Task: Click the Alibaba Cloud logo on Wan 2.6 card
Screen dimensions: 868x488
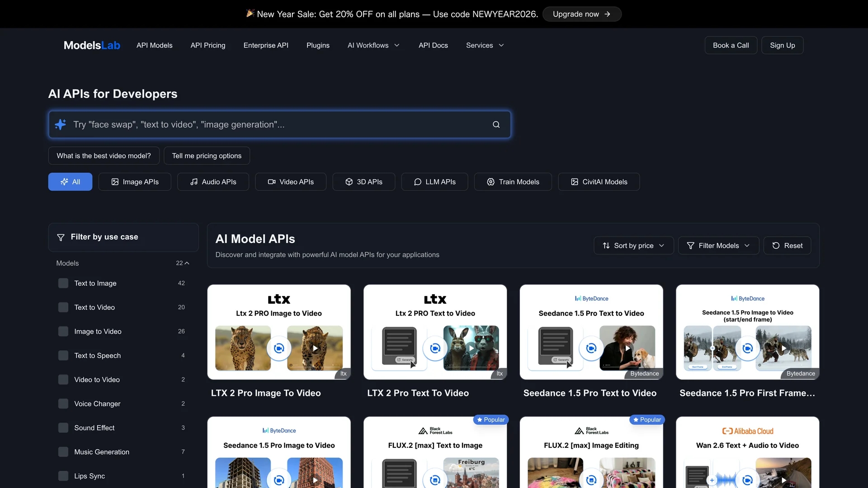Action: [x=748, y=431]
